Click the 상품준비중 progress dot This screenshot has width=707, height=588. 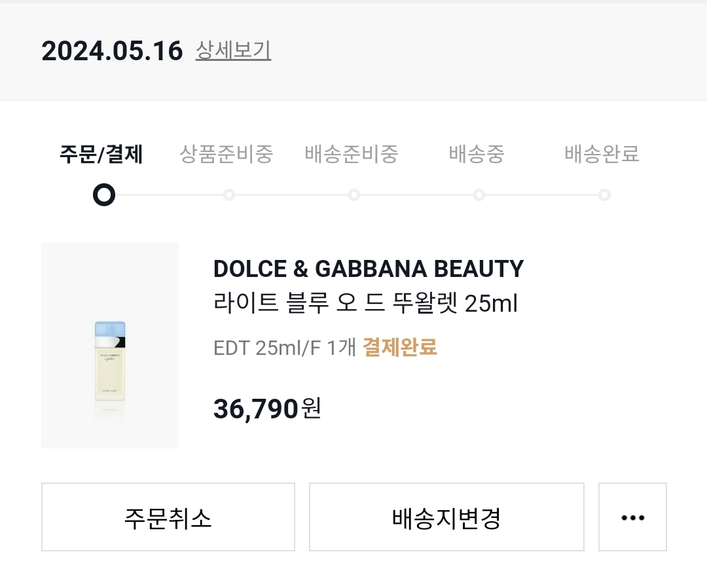pos(229,194)
